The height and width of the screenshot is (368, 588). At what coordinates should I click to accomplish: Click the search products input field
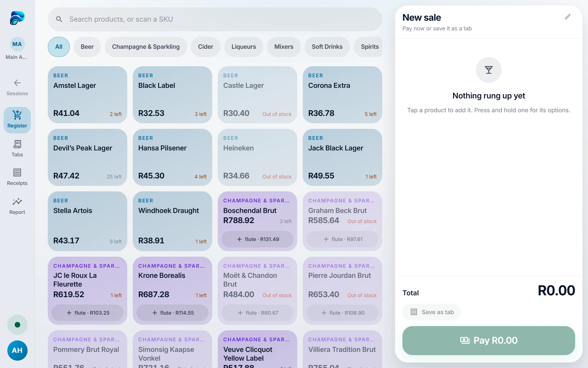[x=215, y=19]
